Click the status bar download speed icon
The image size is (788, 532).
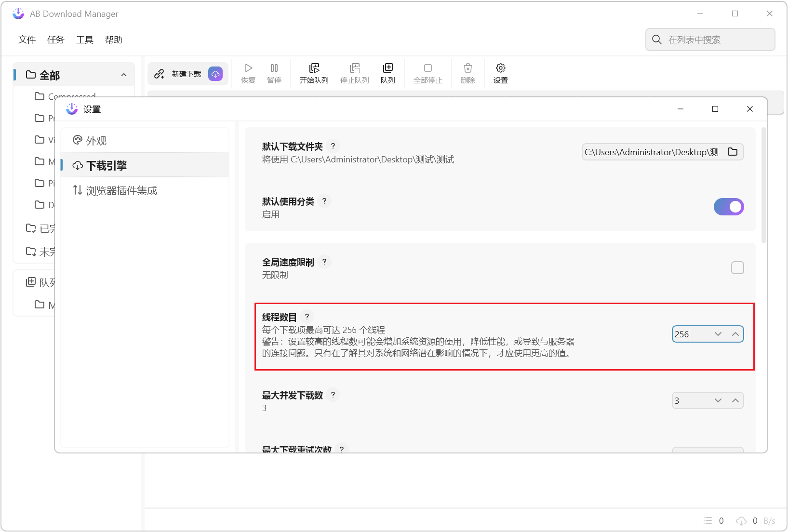coord(741,520)
